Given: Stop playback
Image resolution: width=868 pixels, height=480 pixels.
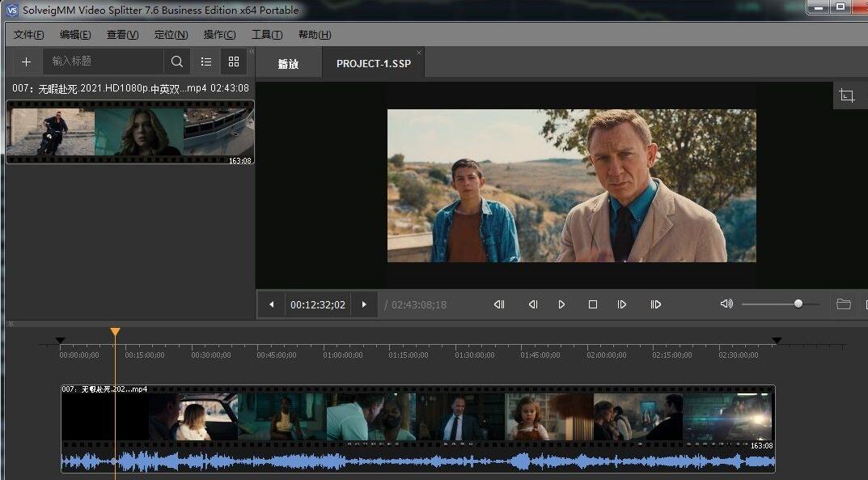Looking at the screenshot, I should (592, 304).
